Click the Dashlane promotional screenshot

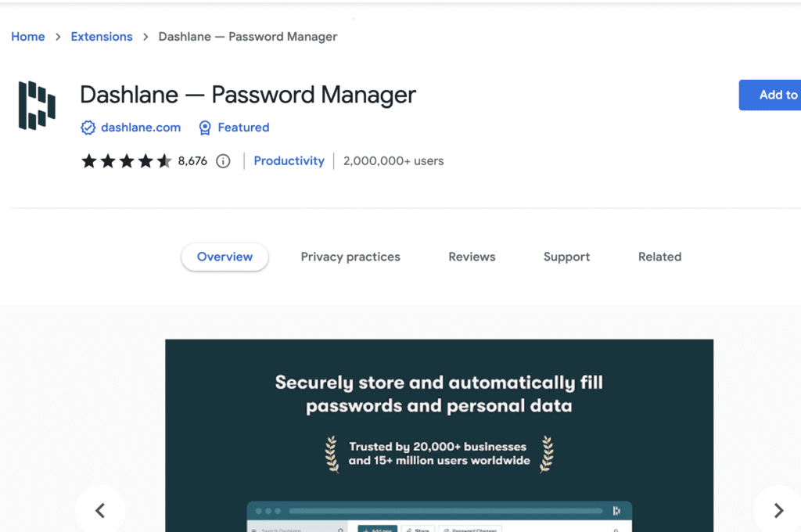pyautogui.click(x=440, y=436)
